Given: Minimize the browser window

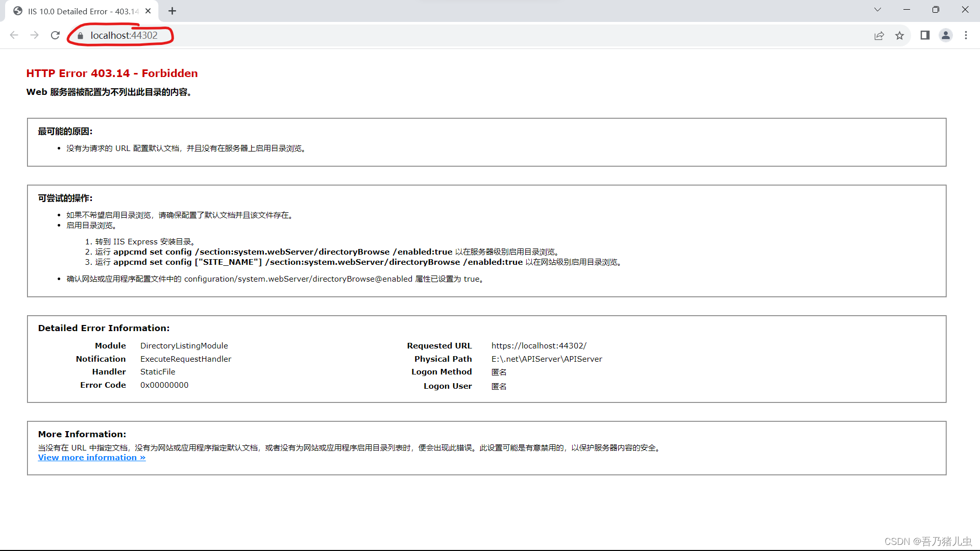Looking at the screenshot, I should (x=906, y=10).
